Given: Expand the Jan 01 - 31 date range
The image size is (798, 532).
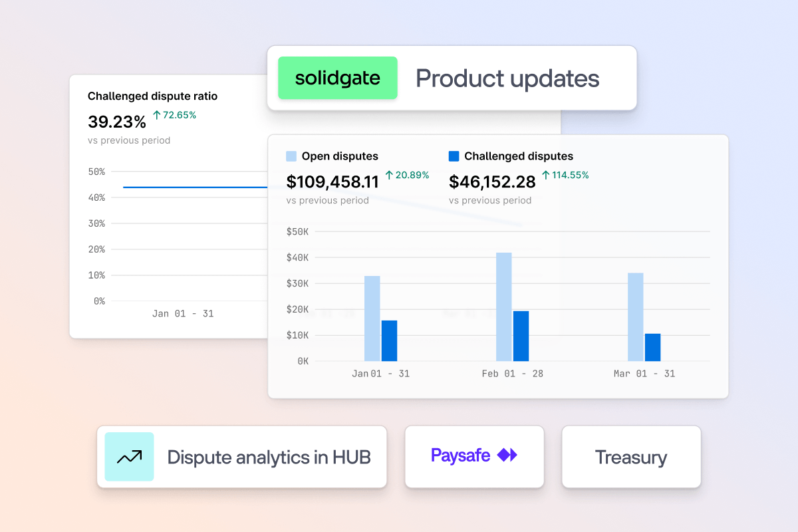Looking at the screenshot, I should tap(381, 374).
